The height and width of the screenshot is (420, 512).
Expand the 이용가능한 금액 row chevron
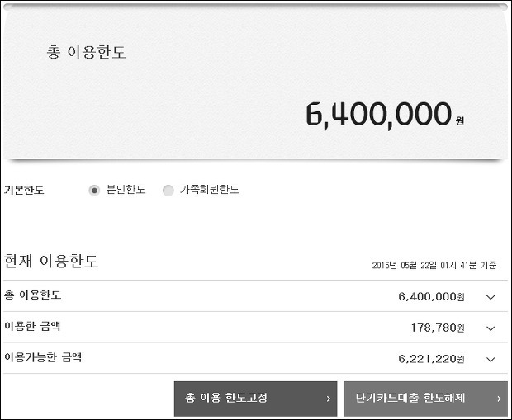coord(491,359)
